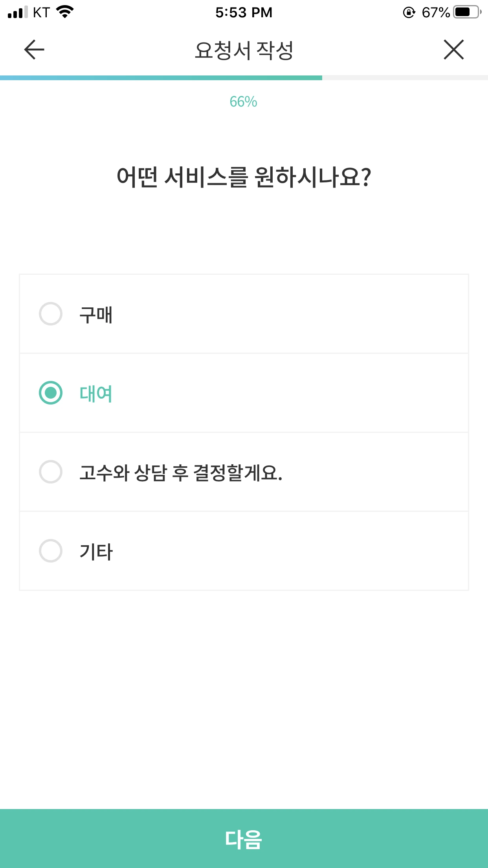Select the 구매 radio button

51,314
